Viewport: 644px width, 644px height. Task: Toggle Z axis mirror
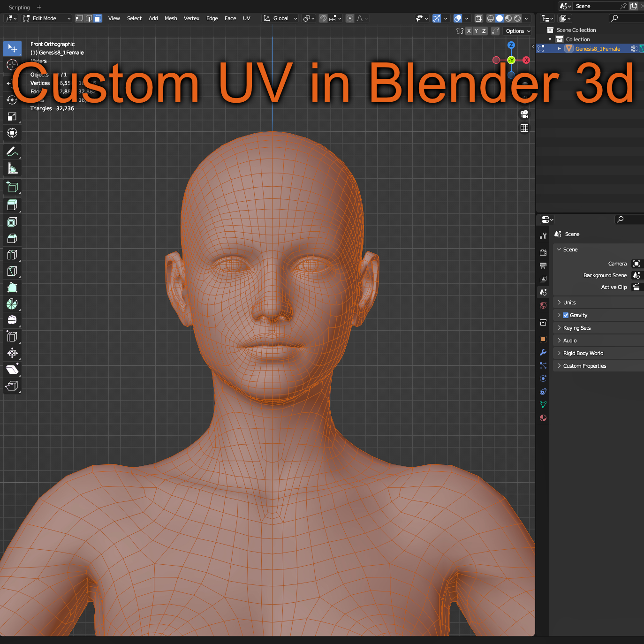click(484, 31)
